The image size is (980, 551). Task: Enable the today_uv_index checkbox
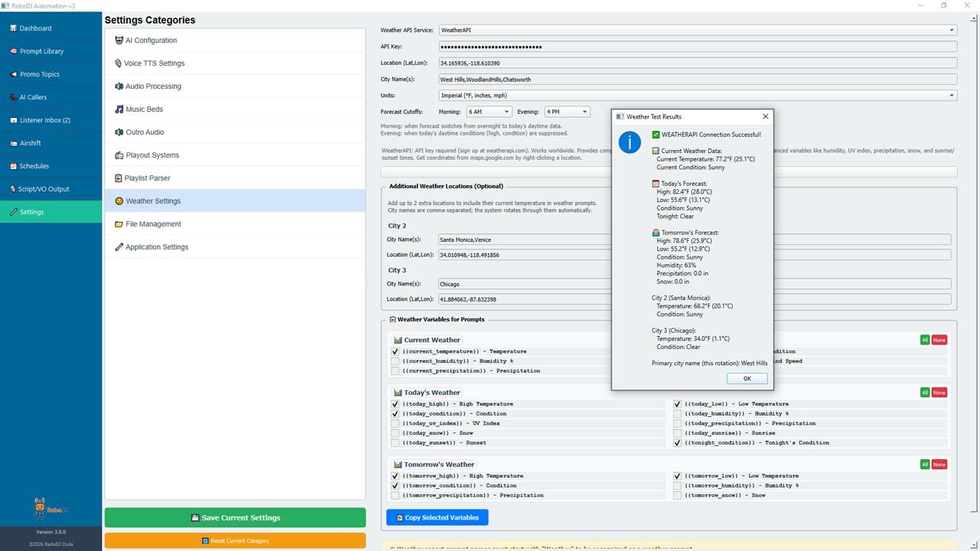point(395,423)
